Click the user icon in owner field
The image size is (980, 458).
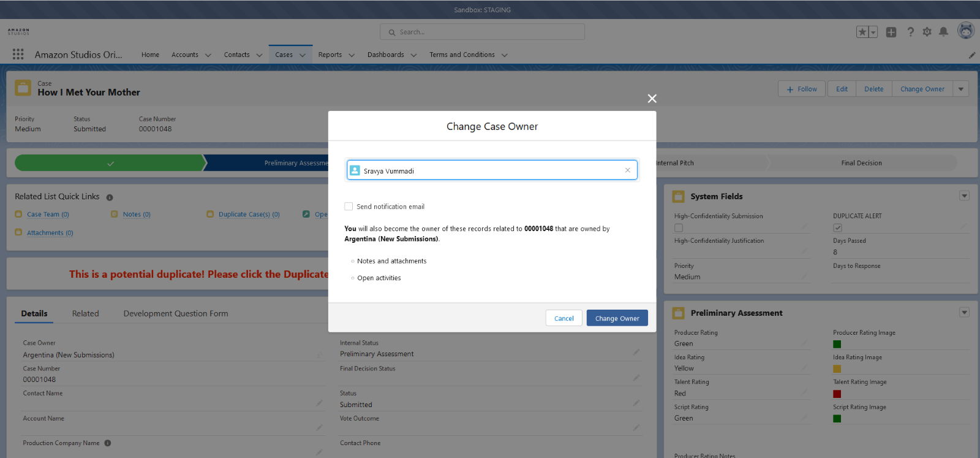click(355, 170)
